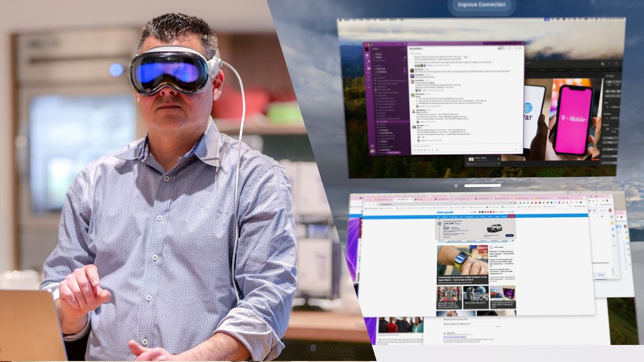644x362 pixels.
Task: Click the blue outlined button in the rear Chrome window
Action: coord(601,274)
